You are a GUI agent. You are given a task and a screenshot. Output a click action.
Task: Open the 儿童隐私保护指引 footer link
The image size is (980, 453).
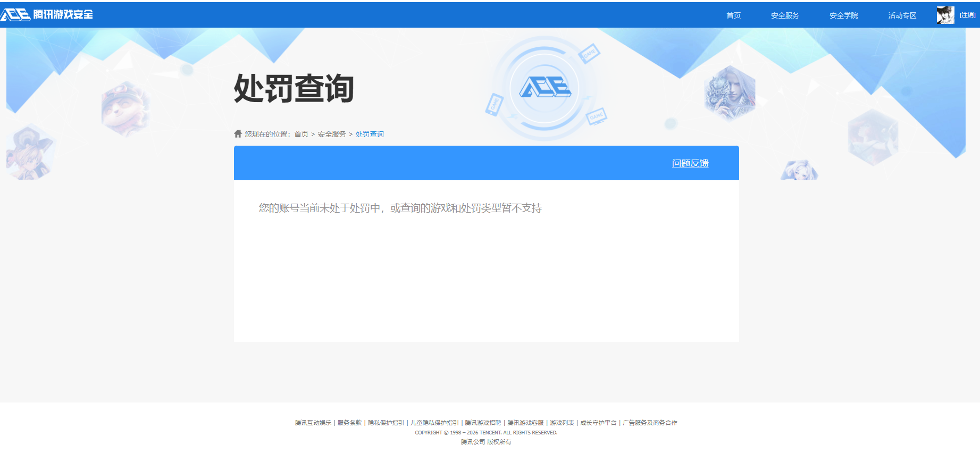[434, 423]
